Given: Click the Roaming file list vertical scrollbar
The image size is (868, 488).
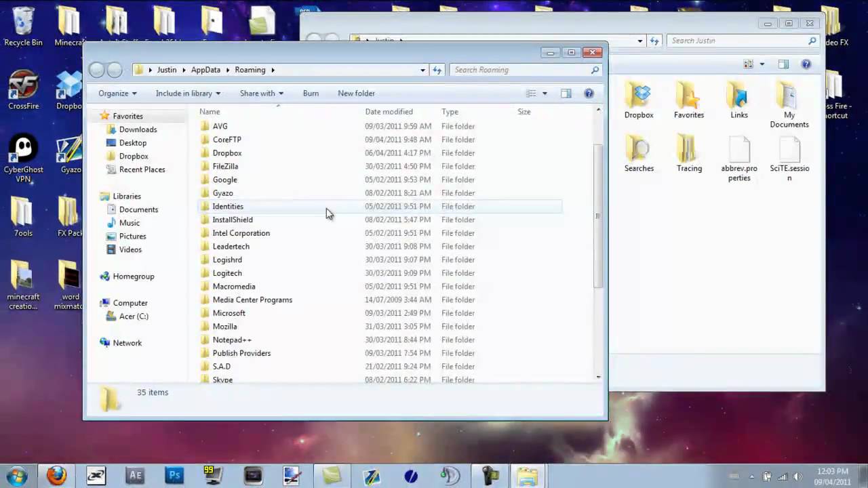Looking at the screenshot, I should (x=597, y=215).
